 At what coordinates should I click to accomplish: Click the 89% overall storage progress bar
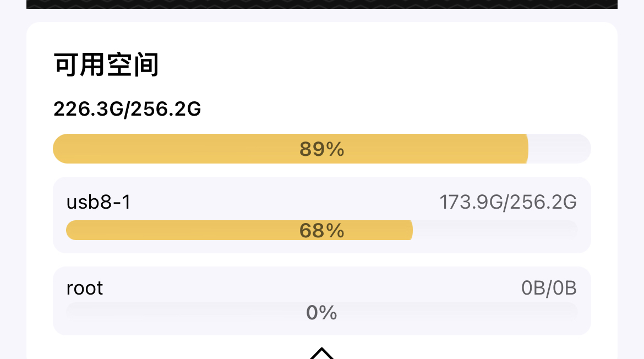click(322, 148)
